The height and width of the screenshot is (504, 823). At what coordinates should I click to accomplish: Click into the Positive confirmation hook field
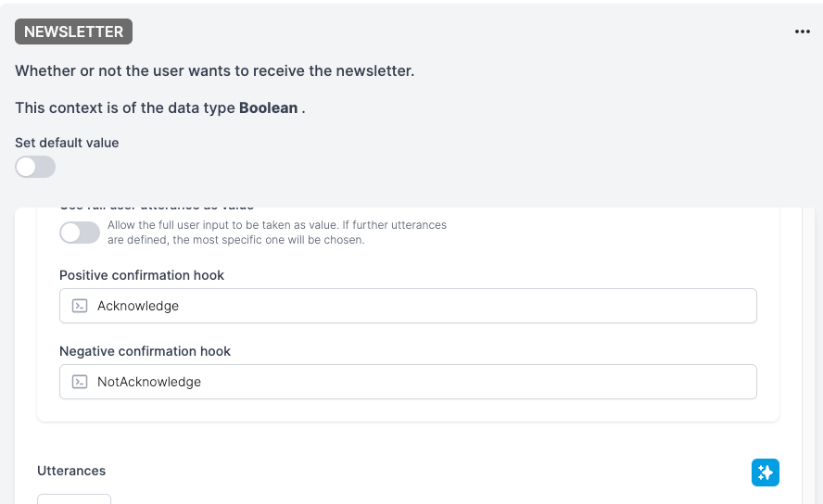[408, 306]
